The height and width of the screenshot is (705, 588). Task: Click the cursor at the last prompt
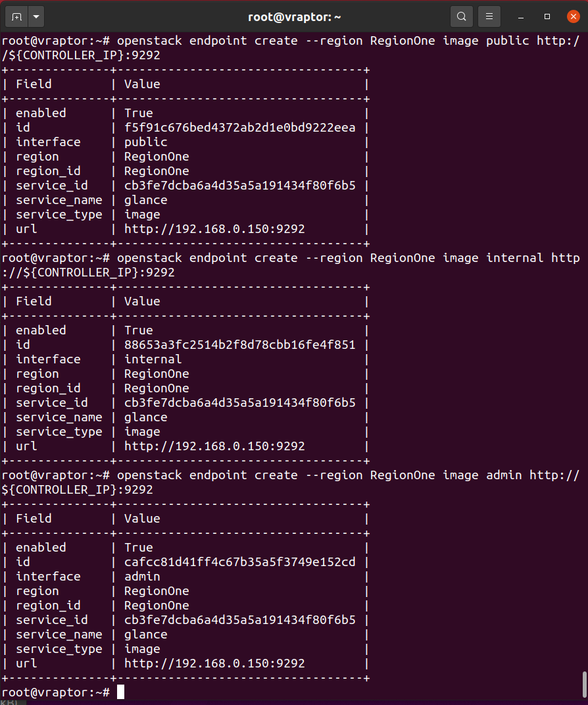(120, 692)
